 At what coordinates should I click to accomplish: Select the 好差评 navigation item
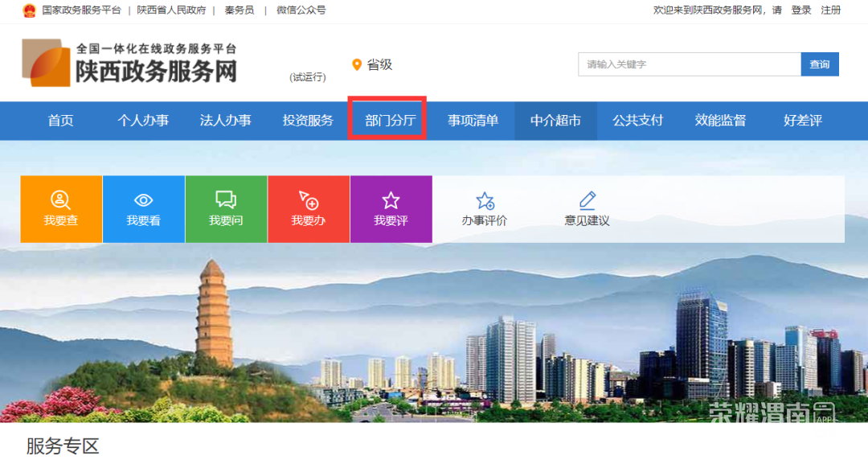pos(803,121)
